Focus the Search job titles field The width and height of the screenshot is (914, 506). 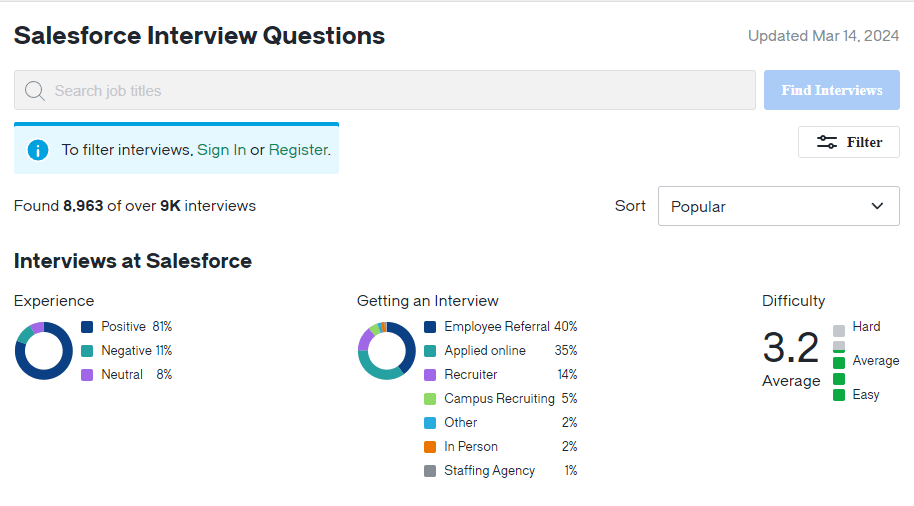pyautogui.click(x=385, y=90)
